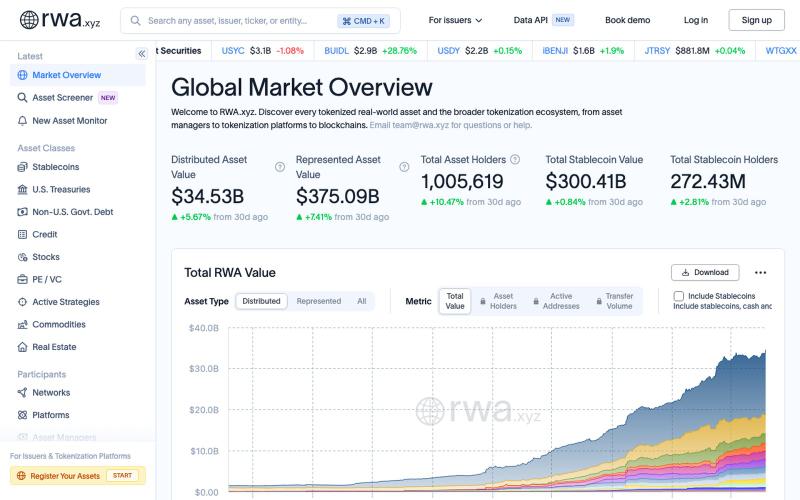Click Represented Asset Value help icon

click(404, 167)
